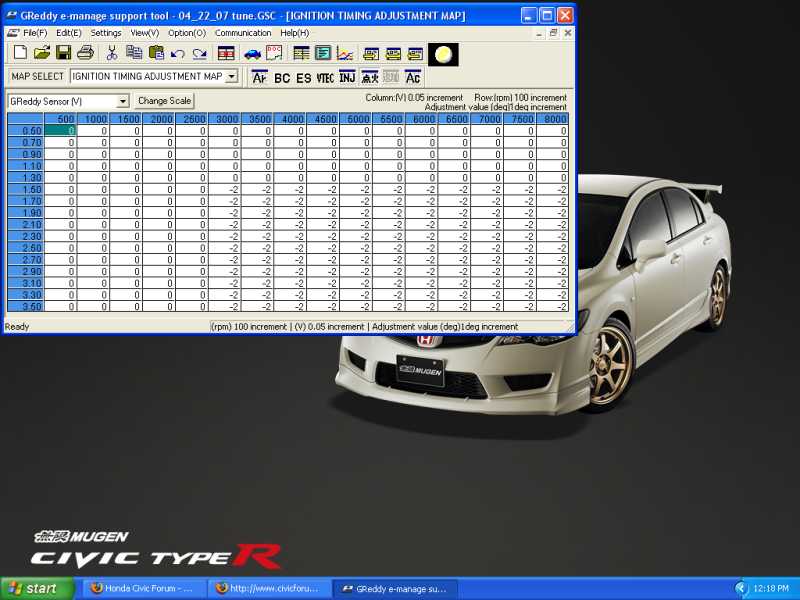Click the Print icon in toolbar
The height and width of the screenshot is (600, 800).
tap(85, 53)
